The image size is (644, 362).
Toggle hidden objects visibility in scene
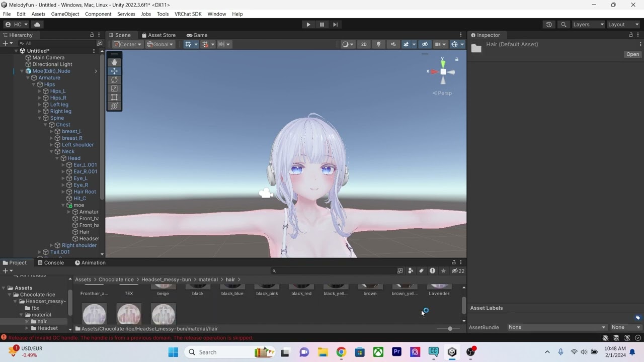coord(425,44)
